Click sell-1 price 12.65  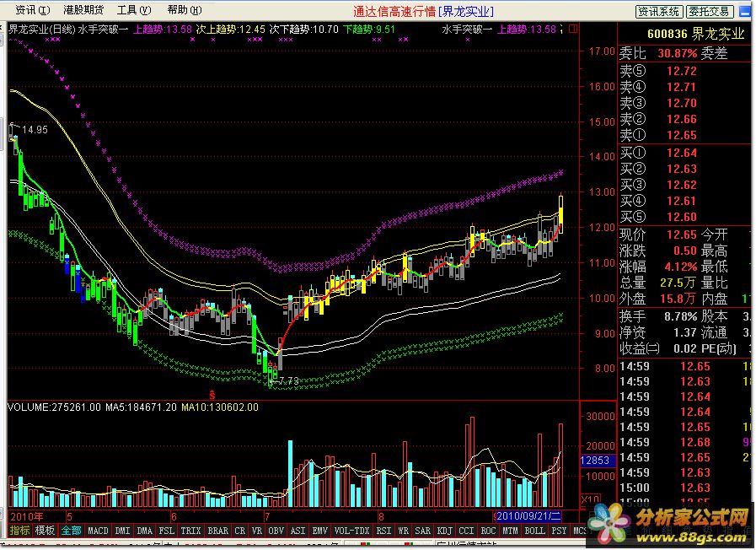(682, 135)
